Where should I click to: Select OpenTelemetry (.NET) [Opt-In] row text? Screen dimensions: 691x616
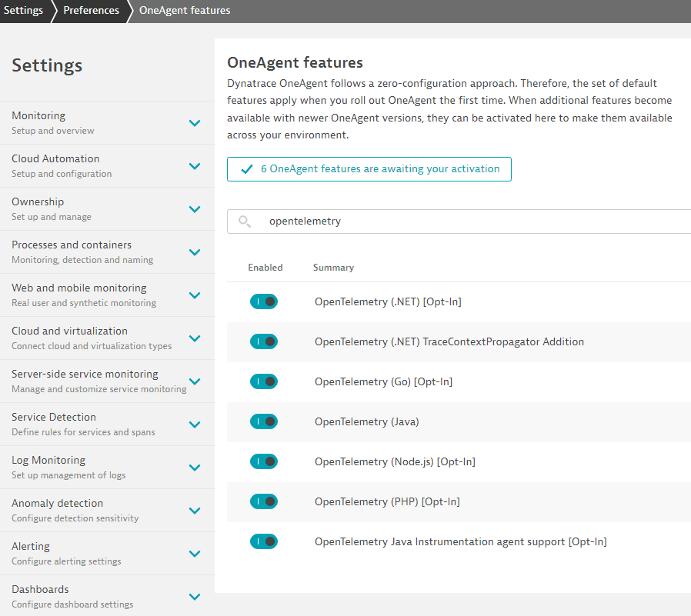(x=388, y=302)
